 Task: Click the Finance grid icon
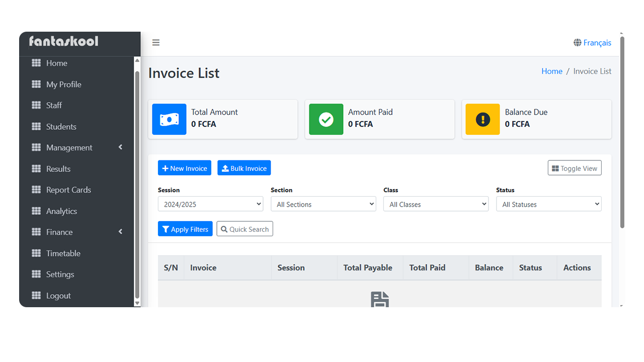click(x=36, y=232)
